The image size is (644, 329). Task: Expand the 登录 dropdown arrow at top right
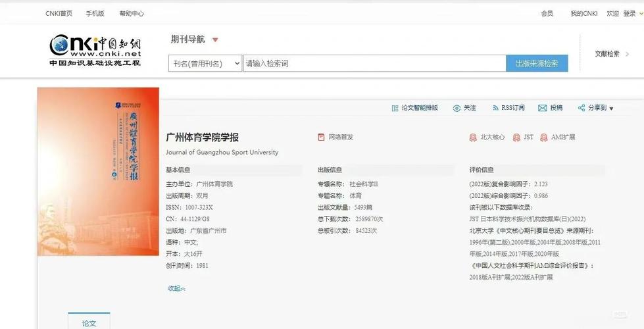pyautogui.click(x=641, y=14)
